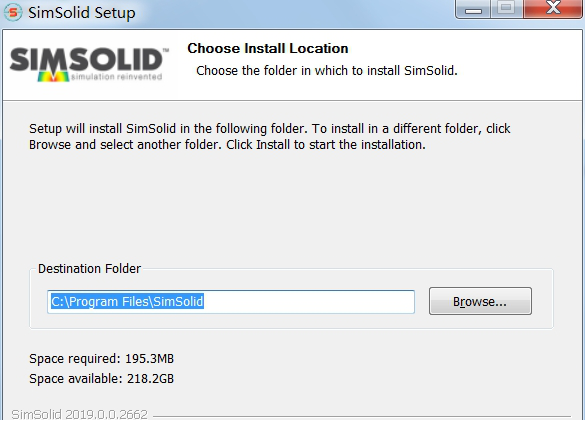Image resolution: width=585 pixels, height=436 pixels.
Task: Click the separator line beside the version label
Action: click(362, 416)
